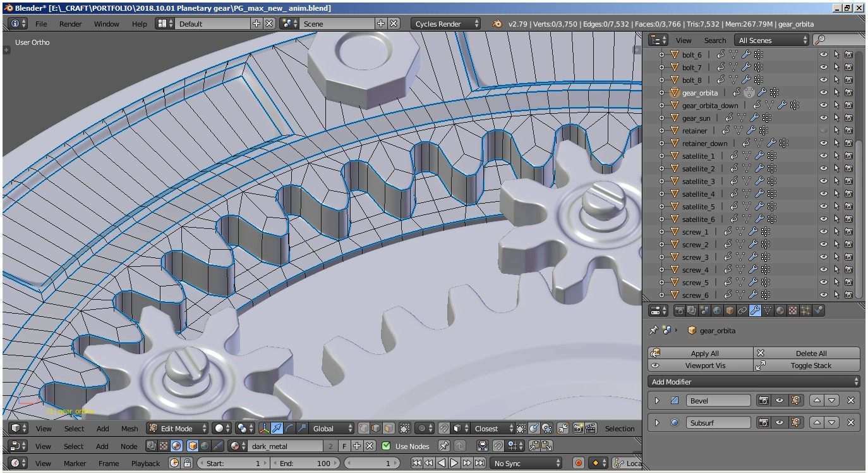Remove the Bevel modifier
This screenshot has width=868, height=473.
tap(850, 400)
